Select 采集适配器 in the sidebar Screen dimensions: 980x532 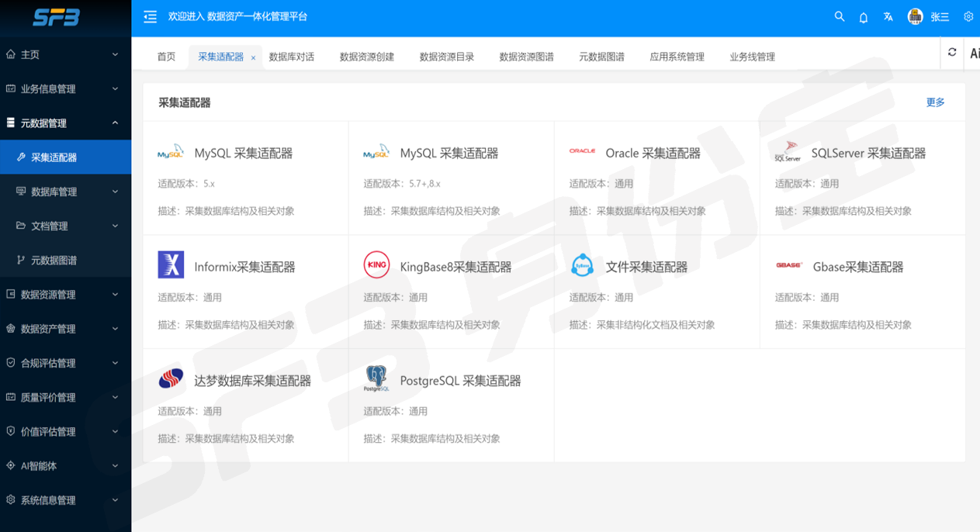pyautogui.click(x=65, y=157)
